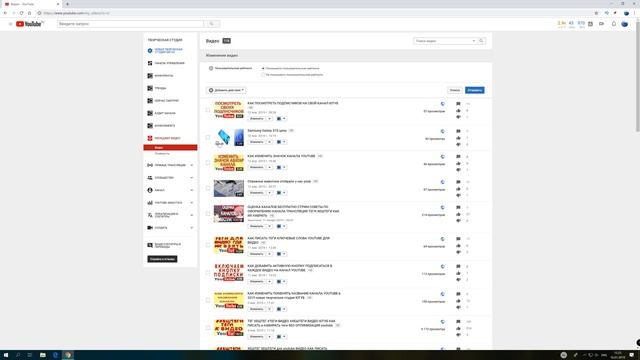This screenshot has width=640, height=360.
Task: Click the 'Отмена' button
Action: pos(455,90)
